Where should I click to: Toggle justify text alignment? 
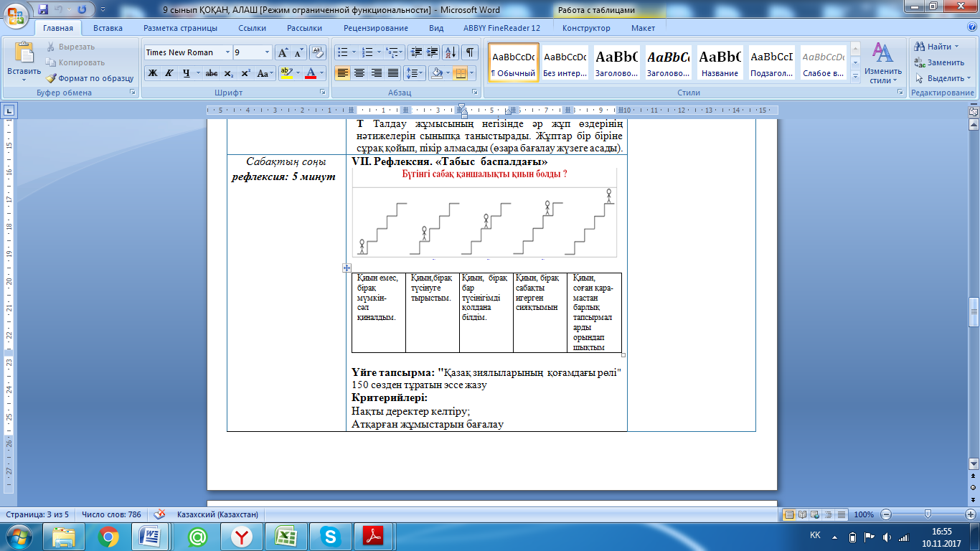(393, 73)
